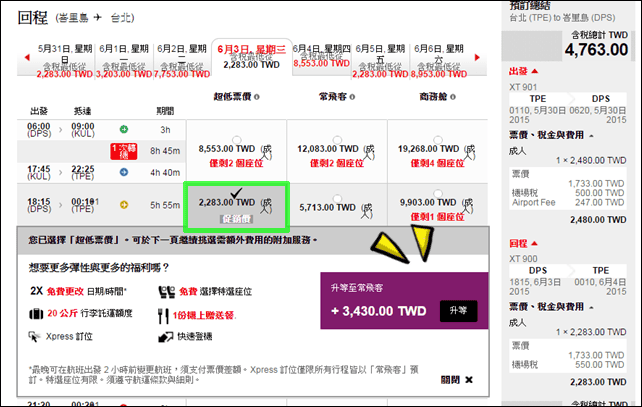
Task: Click the right red arrow for later dates
Action: pyautogui.click(x=477, y=57)
